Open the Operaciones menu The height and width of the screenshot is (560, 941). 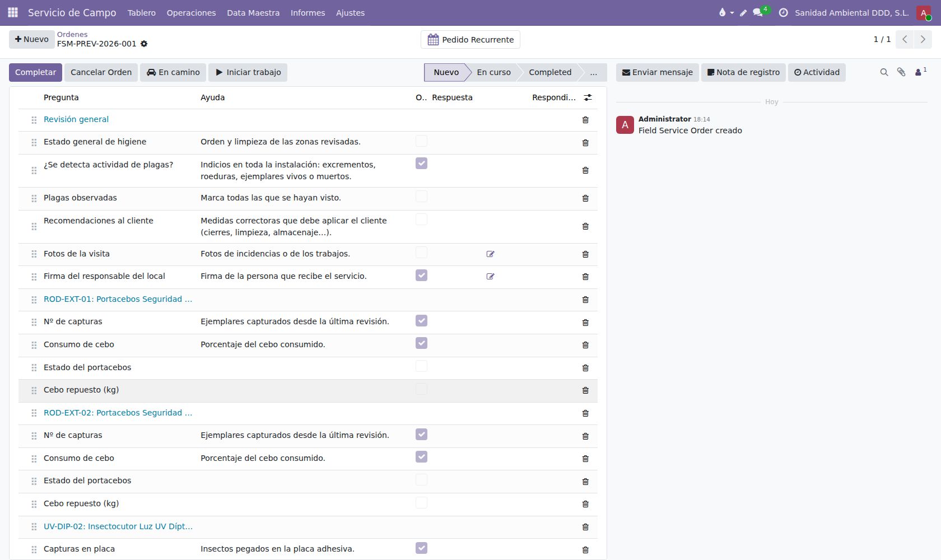point(191,13)
